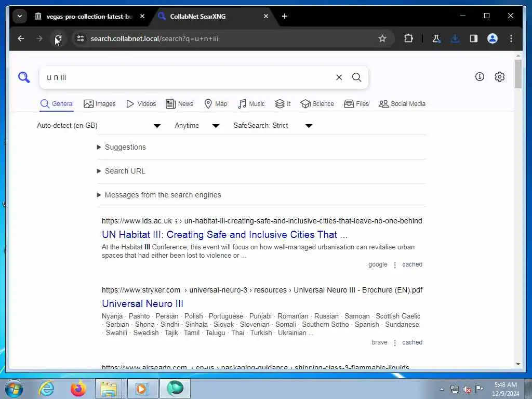Viewport: 532px width, 399px height.
Task: Open the Anytime time range dropdown
Action: (x=197, y=126)
